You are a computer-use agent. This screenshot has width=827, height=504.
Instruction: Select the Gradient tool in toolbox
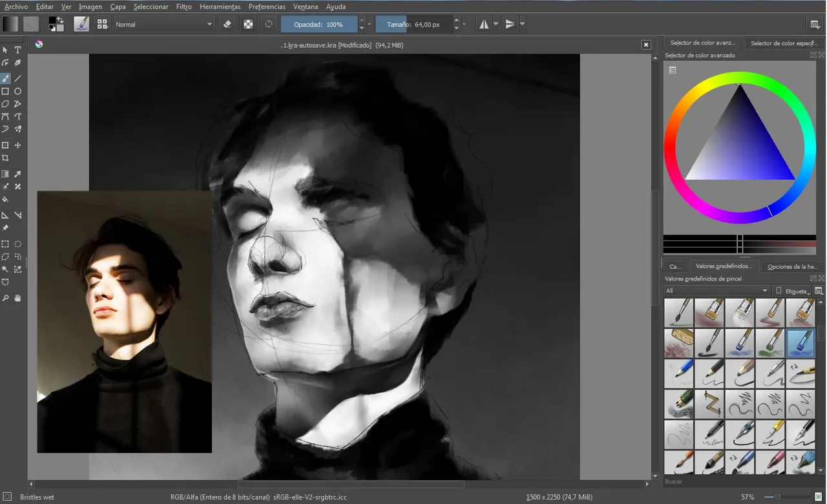coord(5,174)
